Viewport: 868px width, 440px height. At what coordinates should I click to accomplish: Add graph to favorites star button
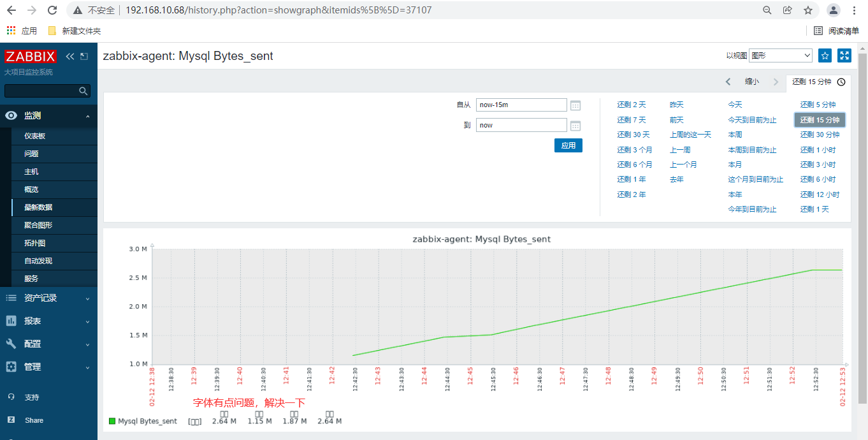[825, 55]
